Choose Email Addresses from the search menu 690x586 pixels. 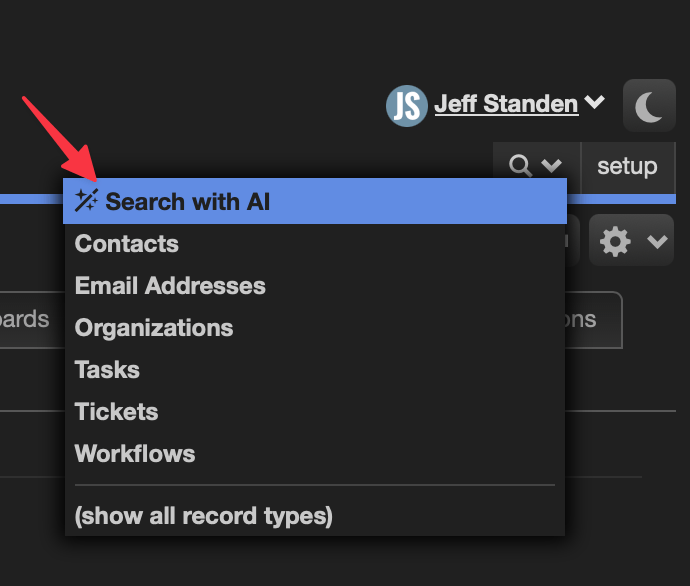315,286
